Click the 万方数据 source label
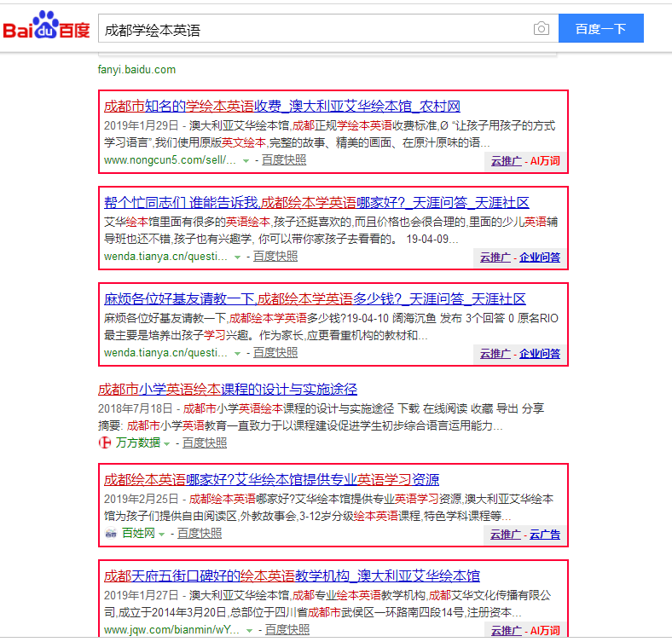This screenshot has height=642, width=672. 137,442
